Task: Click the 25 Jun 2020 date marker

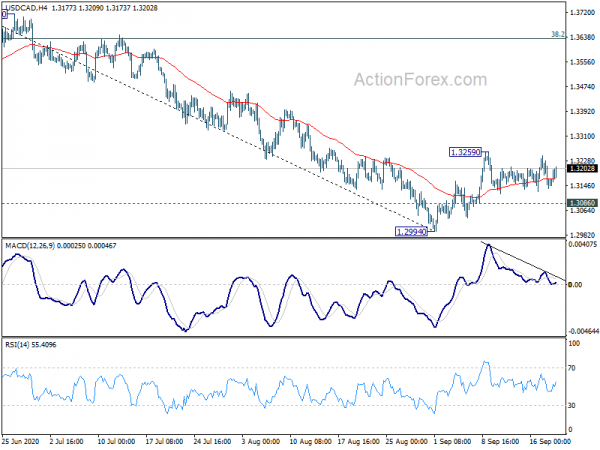Action: pyautogui.click(x=20, y=442)
